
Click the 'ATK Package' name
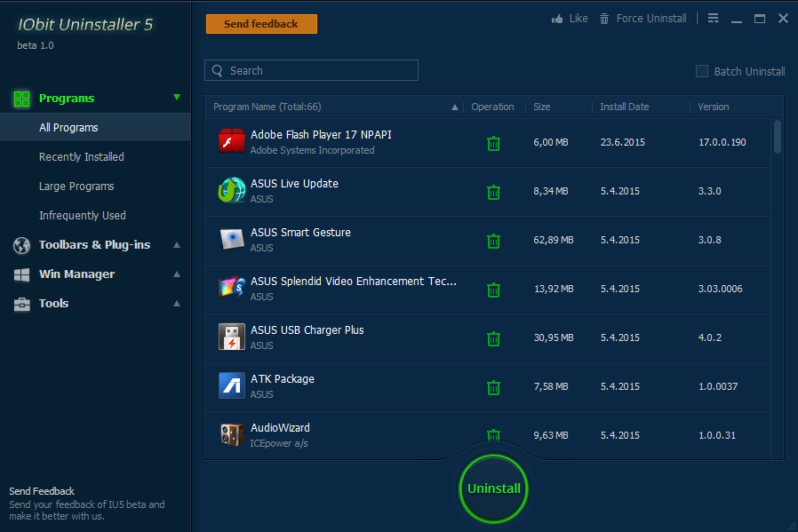coord(282,379)
